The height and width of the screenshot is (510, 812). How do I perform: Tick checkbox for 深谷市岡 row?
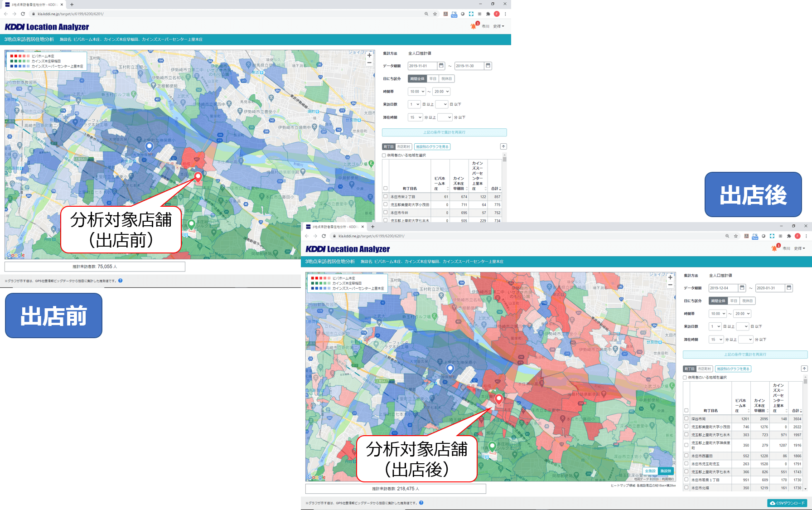point(686,418)
